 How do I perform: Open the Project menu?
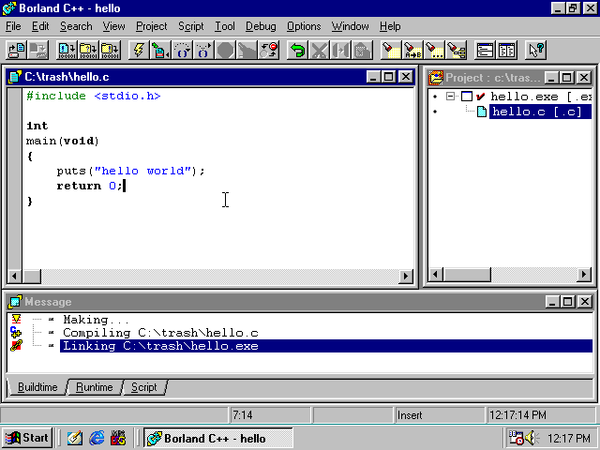point(152,26)
